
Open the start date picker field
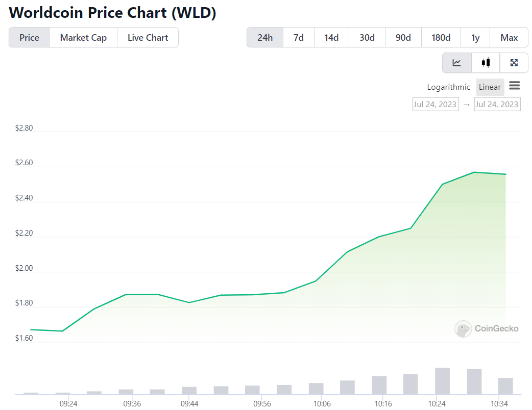point(435,104)
